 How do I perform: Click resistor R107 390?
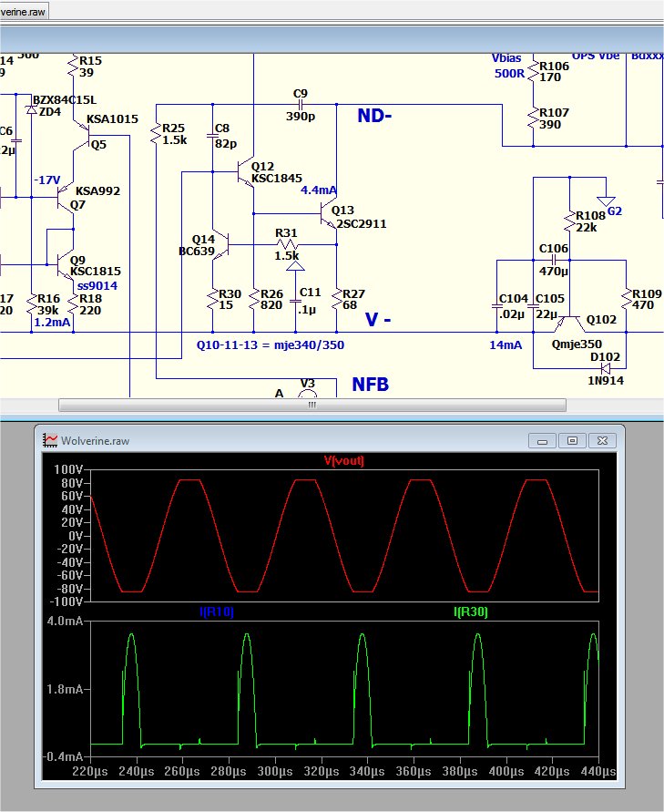coord(533,118)
